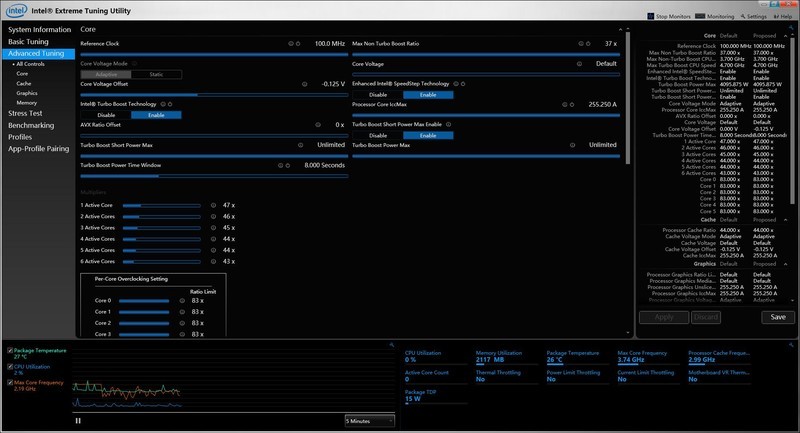This screenshot has height=433, width=800.
Task: Click wrench icon above the monitor graph panel
Action: click(392, 345)
